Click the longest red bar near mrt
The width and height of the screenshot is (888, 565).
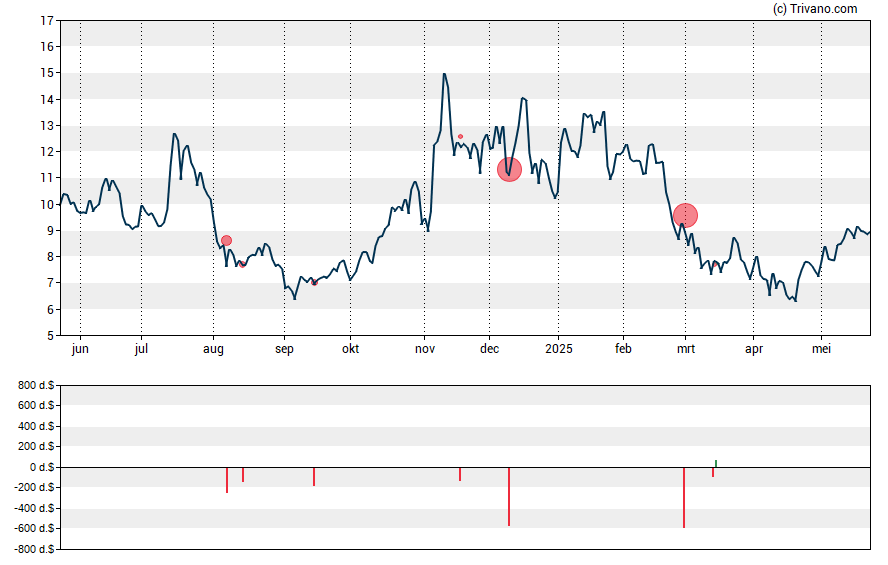(684, 498)
